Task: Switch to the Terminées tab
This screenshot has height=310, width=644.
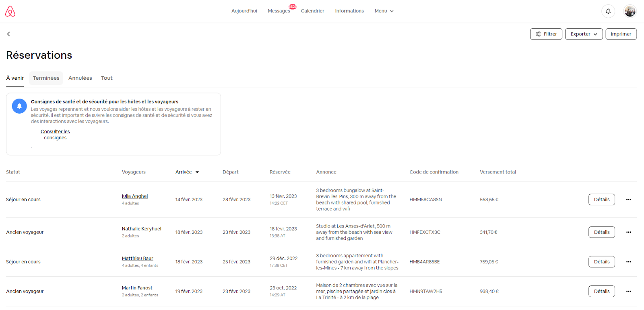Action: pos(46,78)
